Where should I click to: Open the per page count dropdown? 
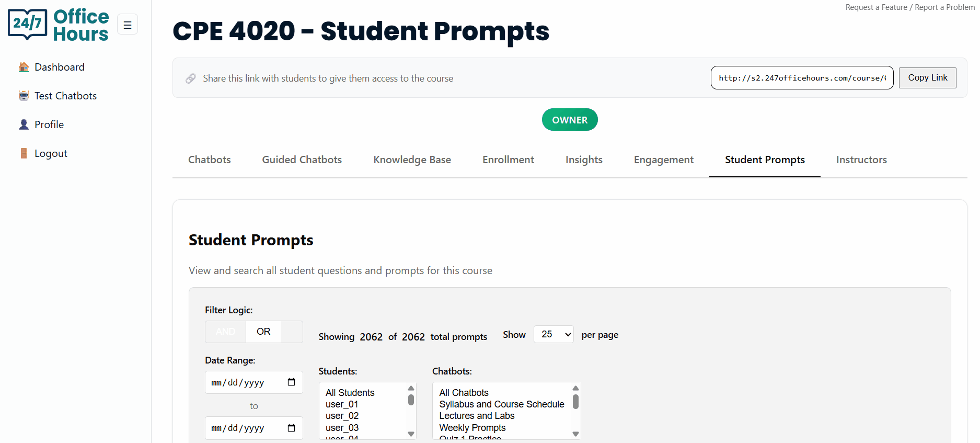[x=554, y=334]
